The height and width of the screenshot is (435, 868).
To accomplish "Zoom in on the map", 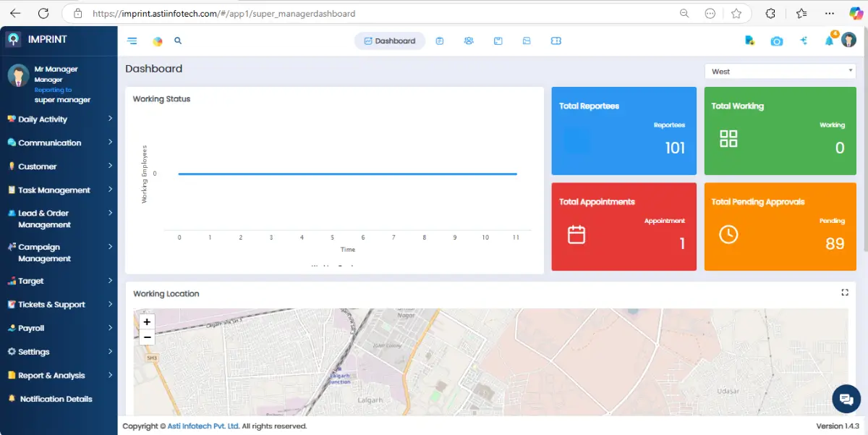I will 147,322.
